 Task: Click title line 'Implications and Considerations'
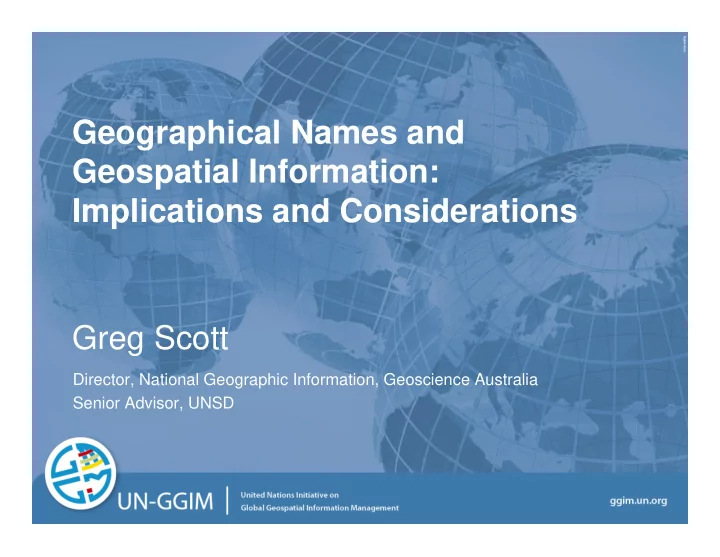pos(325,211)
